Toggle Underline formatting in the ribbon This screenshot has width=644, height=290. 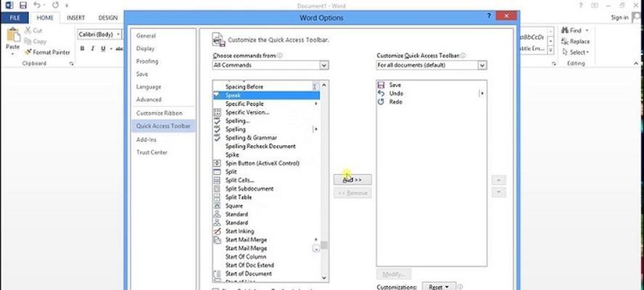coord(103,49)
